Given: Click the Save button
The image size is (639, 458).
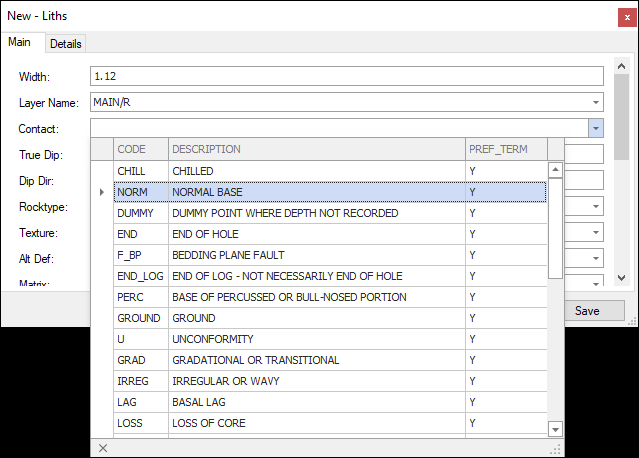Looking at the screenshot, I should pyautogui.click(x=587, y=311).
